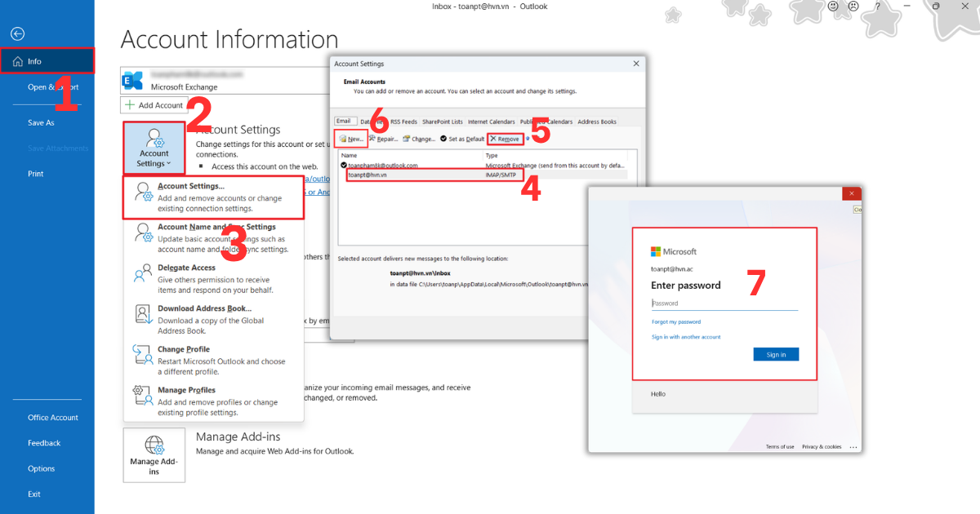Click the Type column header
Screen dimensions: 980x514
coord(492,155)
